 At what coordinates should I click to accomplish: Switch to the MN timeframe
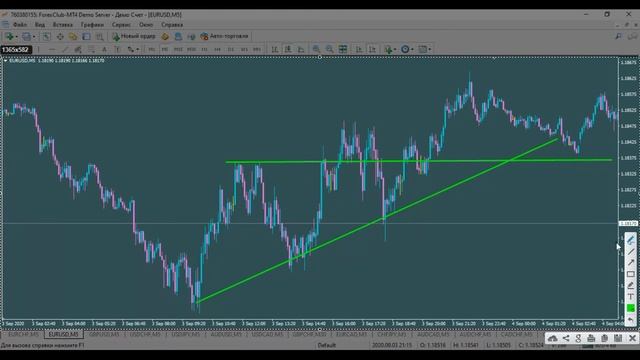[257, 49]
